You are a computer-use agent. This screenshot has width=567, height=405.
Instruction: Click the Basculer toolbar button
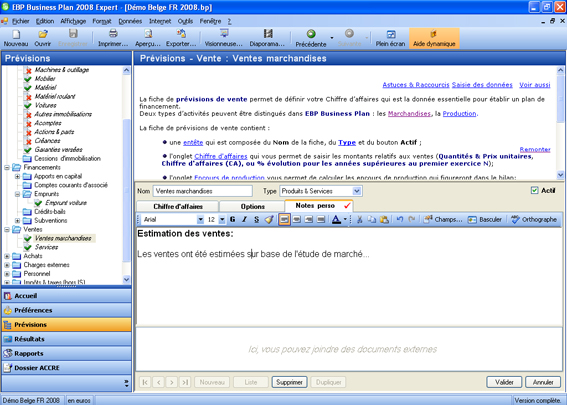[x=485, y=219]
